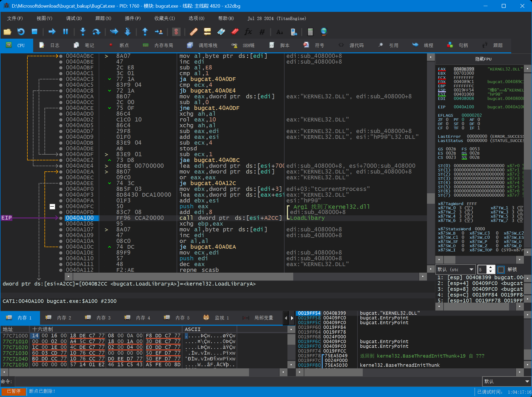Click the Open file folder icon
Screen dimensions: 532x397
click(x=7, y=32)
